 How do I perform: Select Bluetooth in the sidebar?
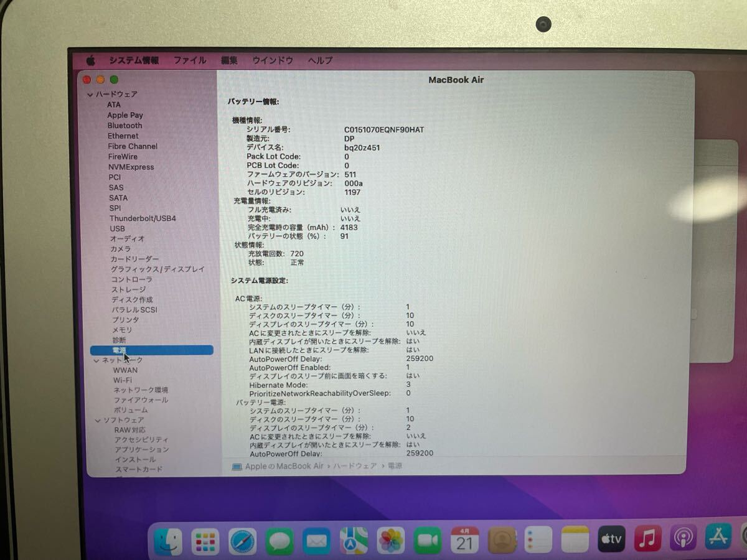tap(125, 125)
